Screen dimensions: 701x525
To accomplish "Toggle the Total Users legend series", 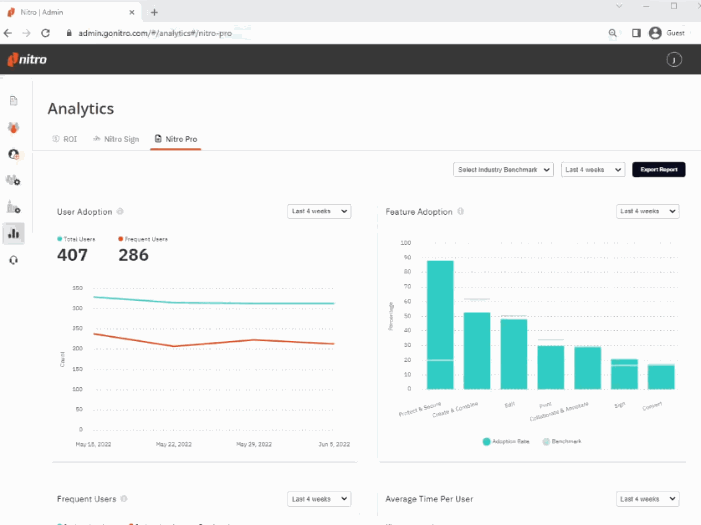I will click(x=79, y=240).
